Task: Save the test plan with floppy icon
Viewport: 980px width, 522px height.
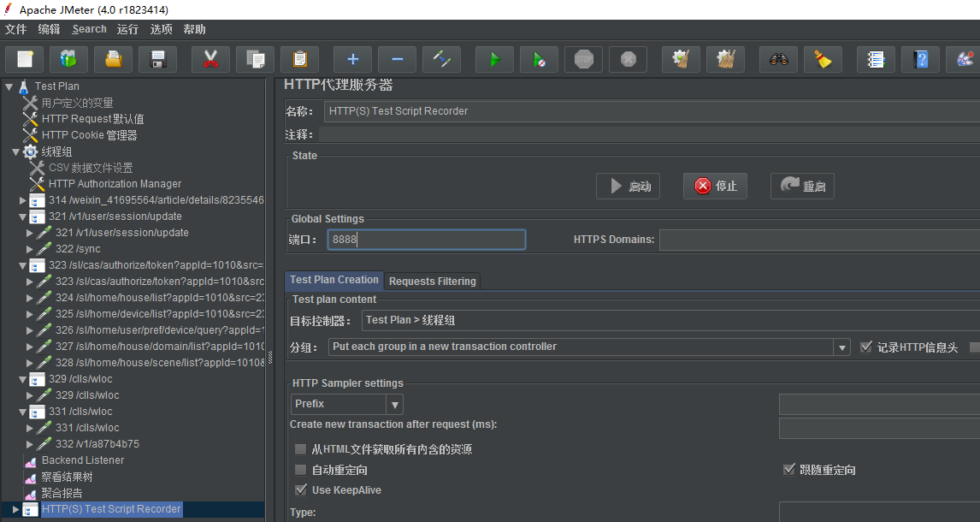Action: (x=157, y=59)
